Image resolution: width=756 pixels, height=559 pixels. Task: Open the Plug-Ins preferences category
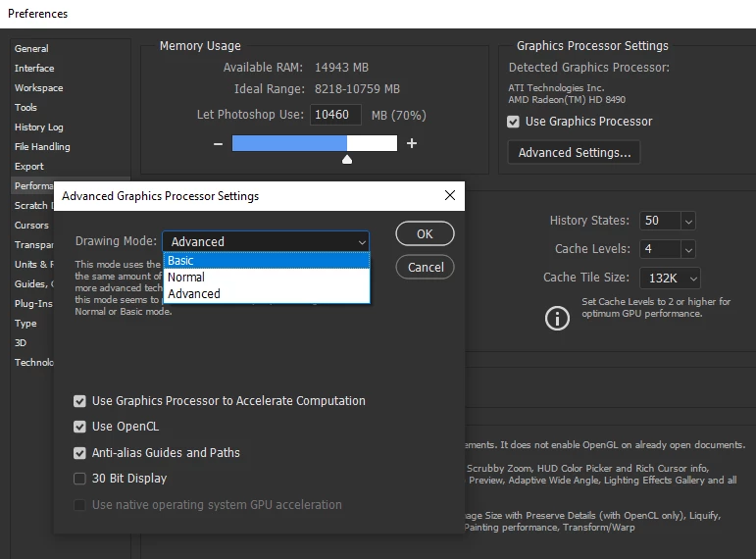[33, 304]
